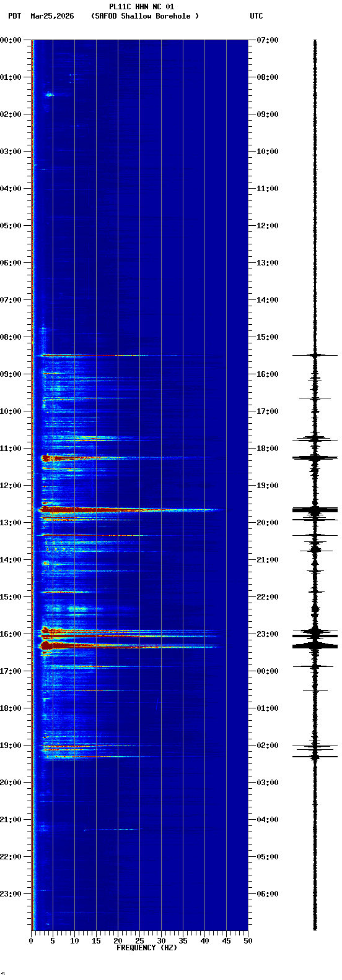
Task: Click the 04:00 PDT time label
Action: [x=11, y=189]
